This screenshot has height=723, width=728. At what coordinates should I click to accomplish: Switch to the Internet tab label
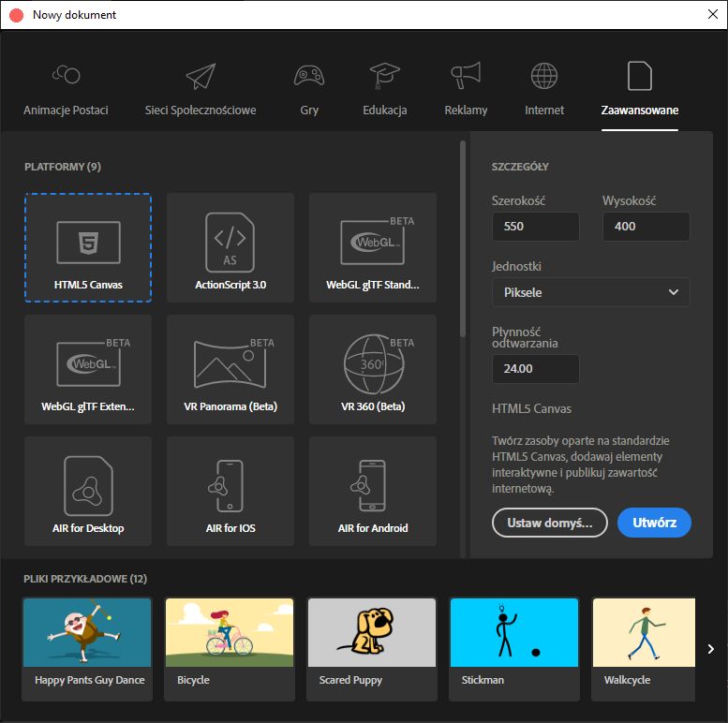544,110
